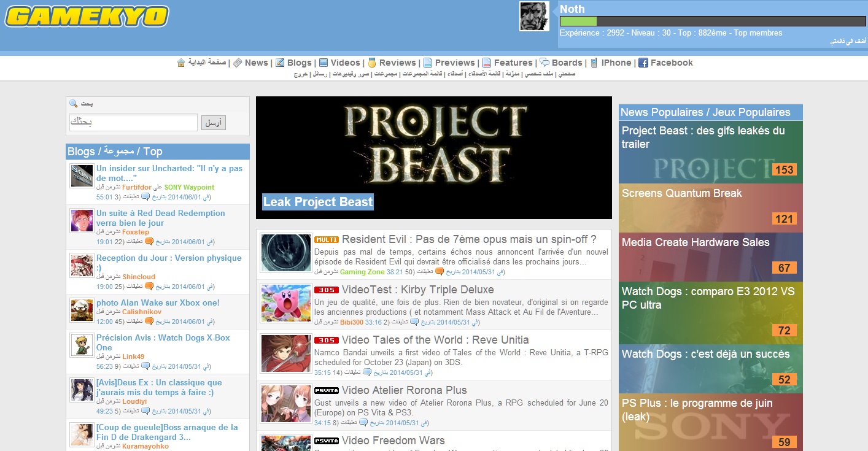The width and height of the screenshot is (868, 451).
Task: Click the MULTI platform badge on Resident Evil
Action: point(327,239)
